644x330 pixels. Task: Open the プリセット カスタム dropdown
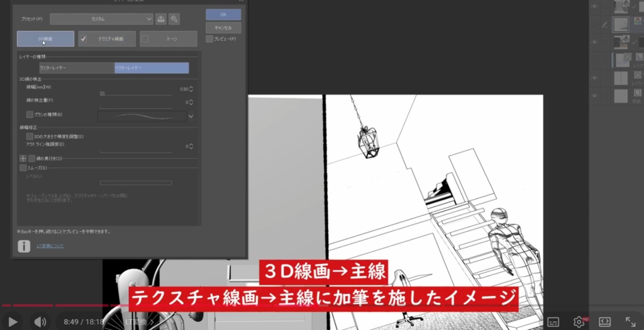point(101,18)
